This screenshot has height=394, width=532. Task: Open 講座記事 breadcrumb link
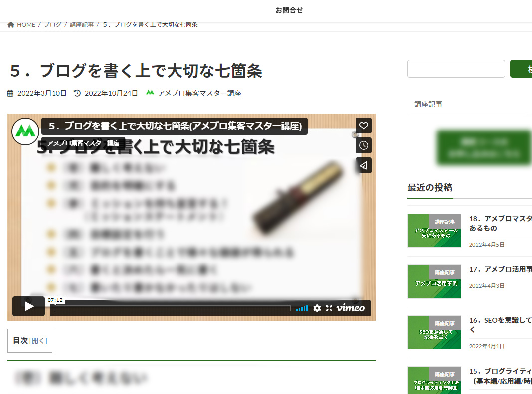pos(81,25)
